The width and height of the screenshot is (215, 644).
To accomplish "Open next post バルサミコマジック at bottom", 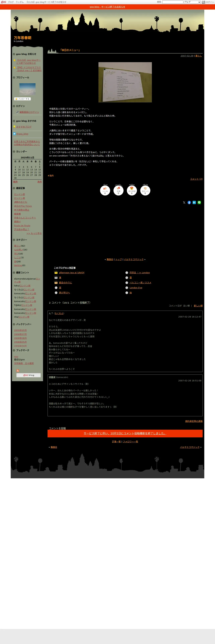I will point(190,447).
